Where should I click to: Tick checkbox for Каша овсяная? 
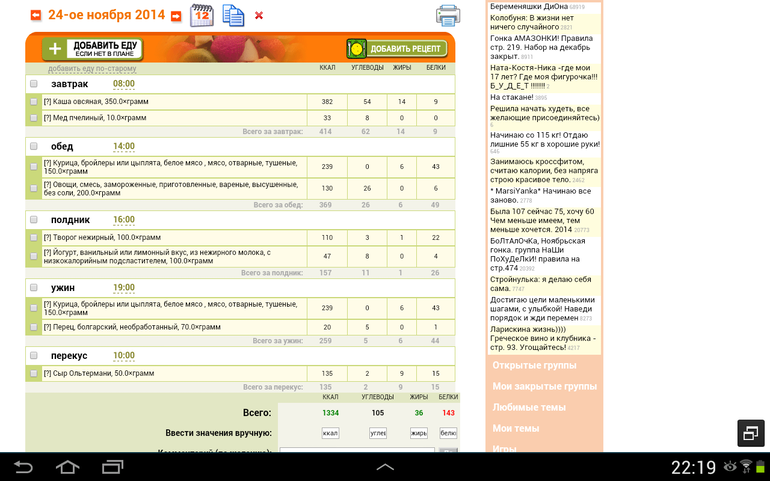(x=33, y=102)
